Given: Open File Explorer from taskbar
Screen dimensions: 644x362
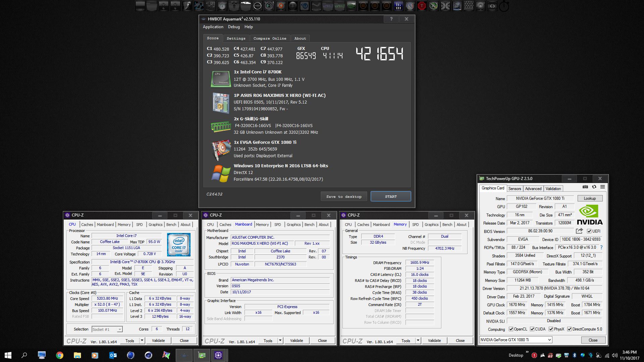Looking at the screenshot, I should [77, 355].
